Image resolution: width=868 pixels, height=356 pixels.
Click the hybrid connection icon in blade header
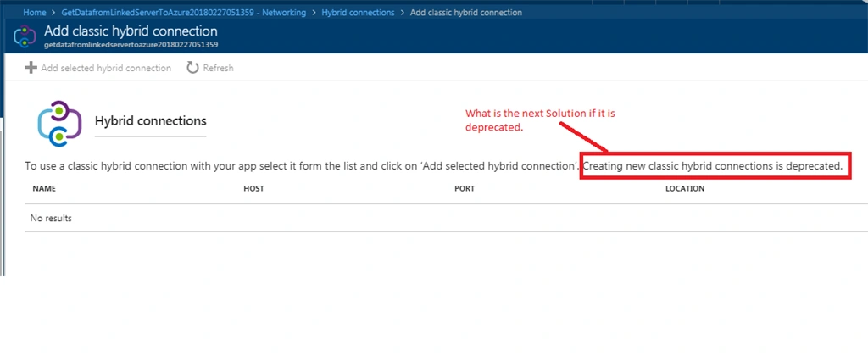point(25,36)
